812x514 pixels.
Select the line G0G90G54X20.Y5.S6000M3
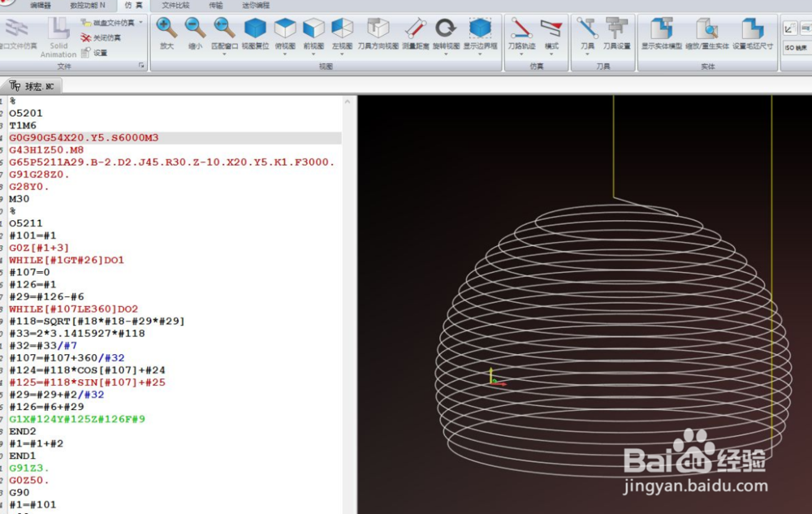[x=84, y=138]
